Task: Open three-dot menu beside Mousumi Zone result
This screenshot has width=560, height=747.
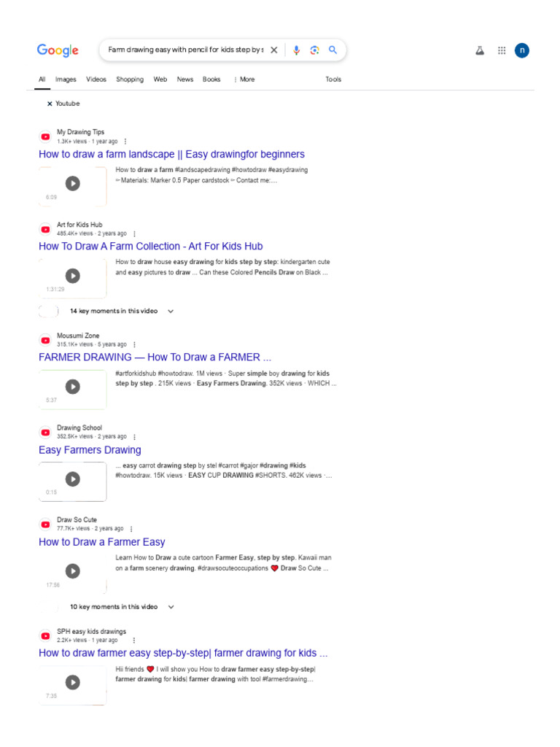Action: pos(134,344)
